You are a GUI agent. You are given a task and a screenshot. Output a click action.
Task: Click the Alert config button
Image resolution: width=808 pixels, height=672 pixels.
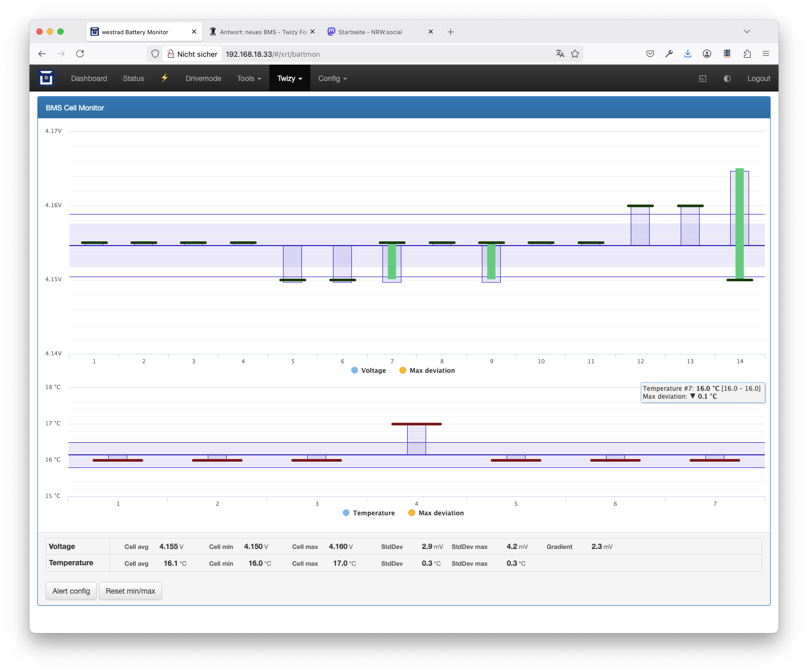coord(71,591)
